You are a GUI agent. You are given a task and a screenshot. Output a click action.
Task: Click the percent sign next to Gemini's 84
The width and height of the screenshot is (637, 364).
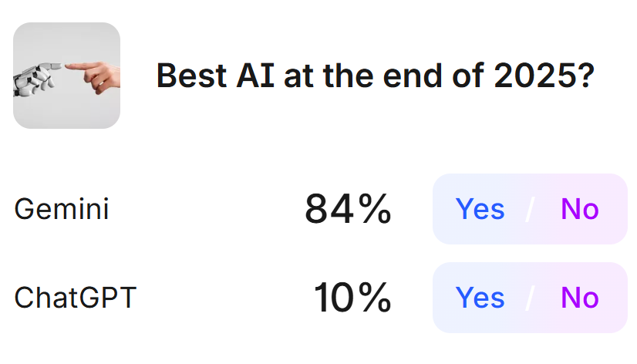click(x=373, y=209)
